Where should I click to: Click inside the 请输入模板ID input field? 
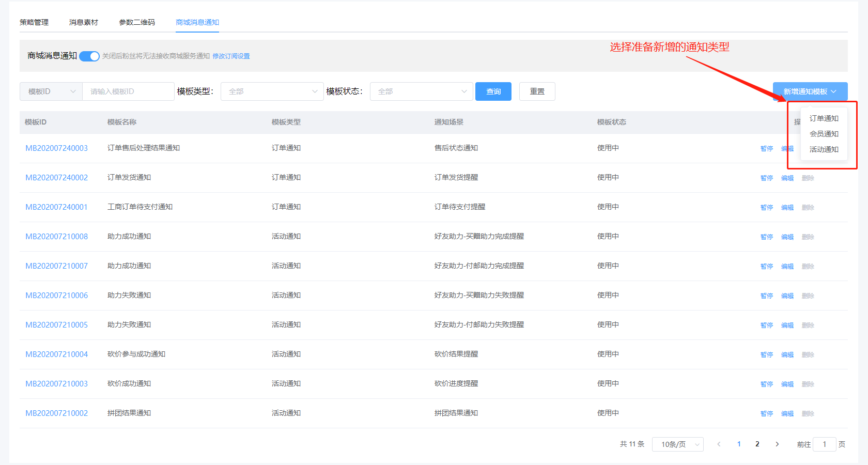[128, 91]
